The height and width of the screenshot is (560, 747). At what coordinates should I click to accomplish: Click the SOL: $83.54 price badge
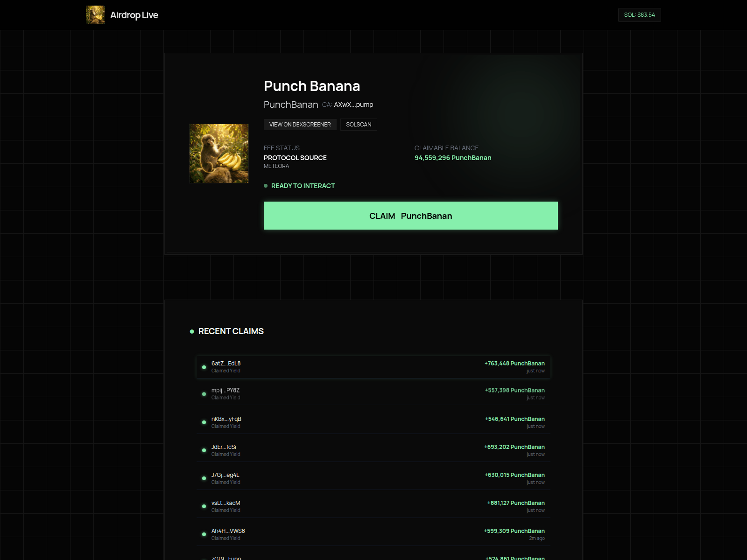point(639,14)
